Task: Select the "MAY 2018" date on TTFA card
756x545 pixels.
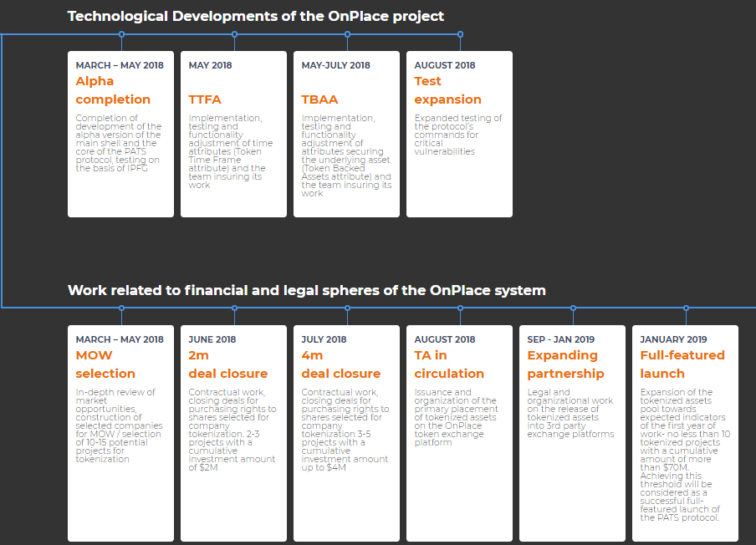Action: (x=210, y=65)
